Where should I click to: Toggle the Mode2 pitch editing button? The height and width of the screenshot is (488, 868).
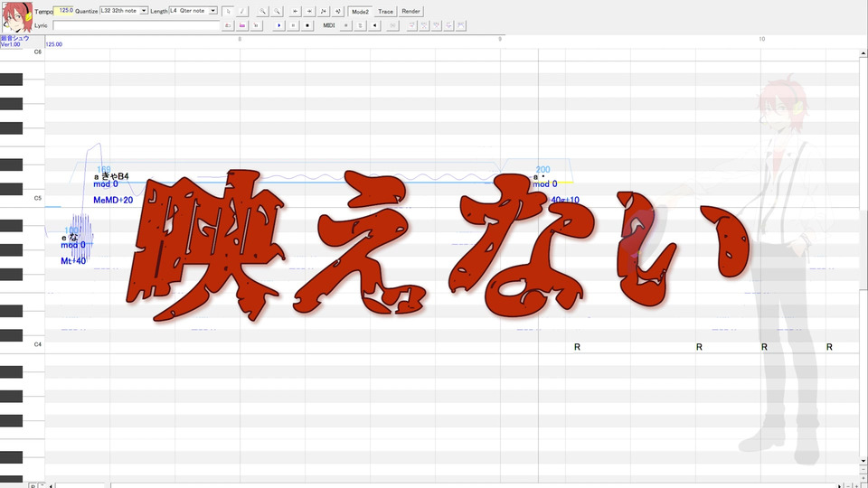(x=360, y=11)
